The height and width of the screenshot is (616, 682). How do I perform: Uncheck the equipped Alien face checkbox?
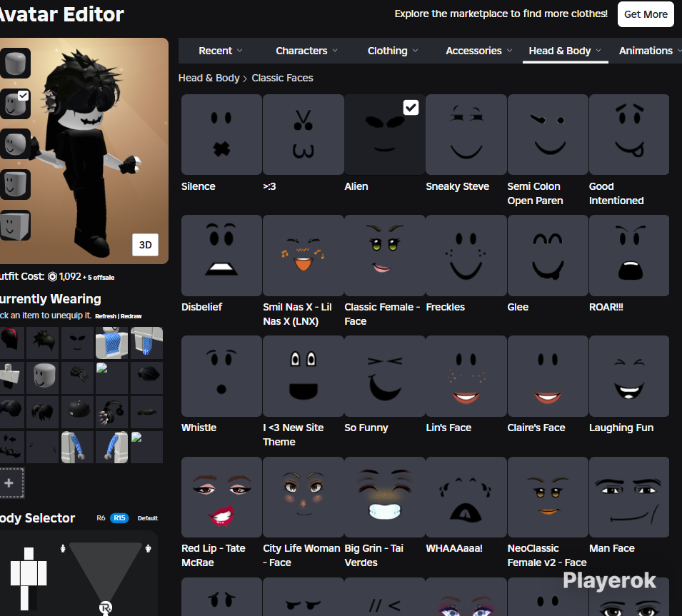pyautogui.click(x=411, y=107)
